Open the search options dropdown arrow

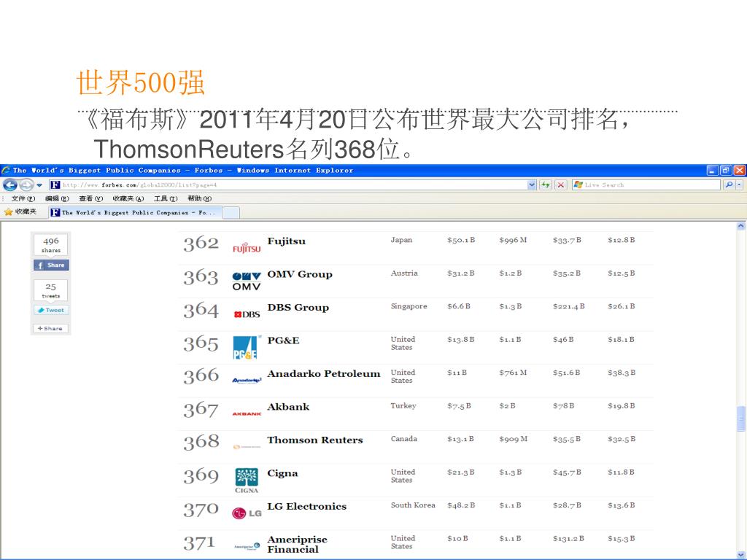click(740, 184)
